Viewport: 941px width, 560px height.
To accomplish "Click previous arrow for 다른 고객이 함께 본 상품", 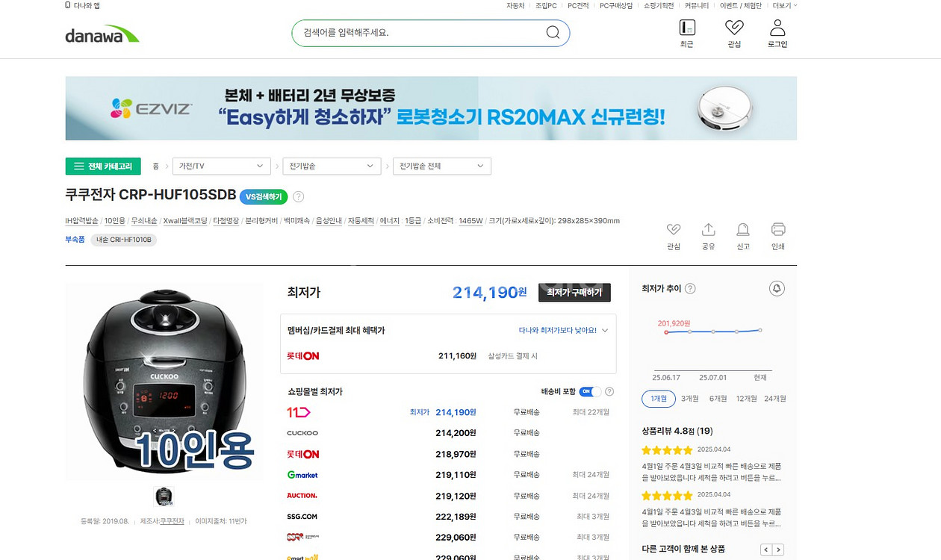I will click(x=765, y=550).
